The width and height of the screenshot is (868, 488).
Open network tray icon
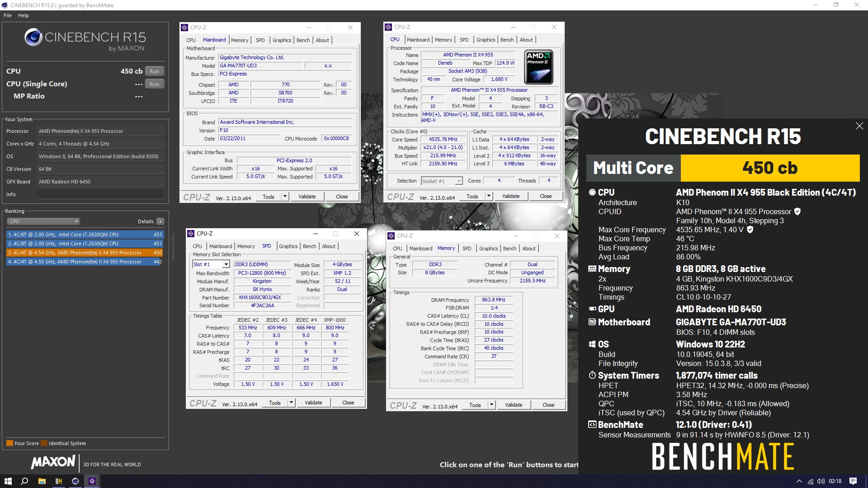pyautogui.click(x=811, y=481)
